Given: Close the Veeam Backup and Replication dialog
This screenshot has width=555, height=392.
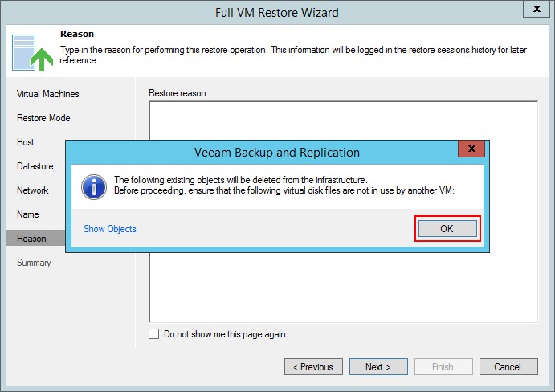Looking at the screenshot, I should coord(469,150).
